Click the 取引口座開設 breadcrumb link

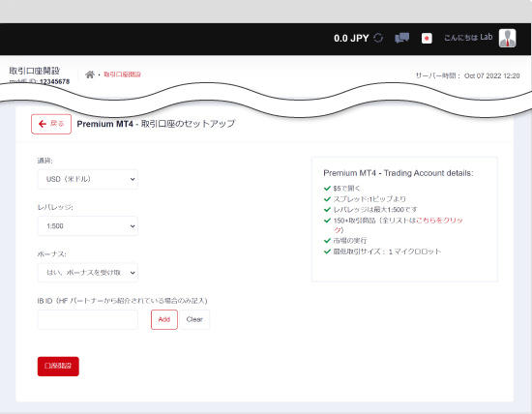(122, 74)
